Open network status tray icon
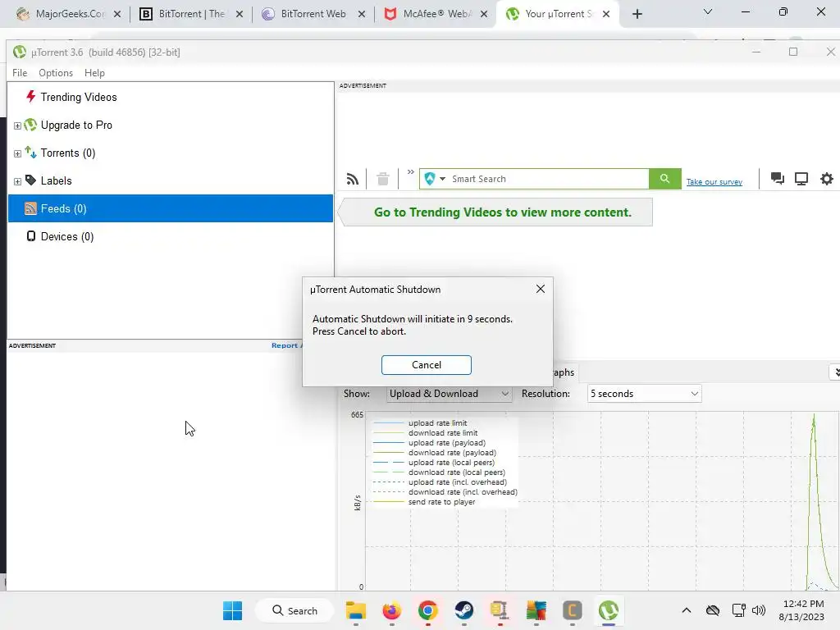This screenshot has width=840, height=630. 739,610
